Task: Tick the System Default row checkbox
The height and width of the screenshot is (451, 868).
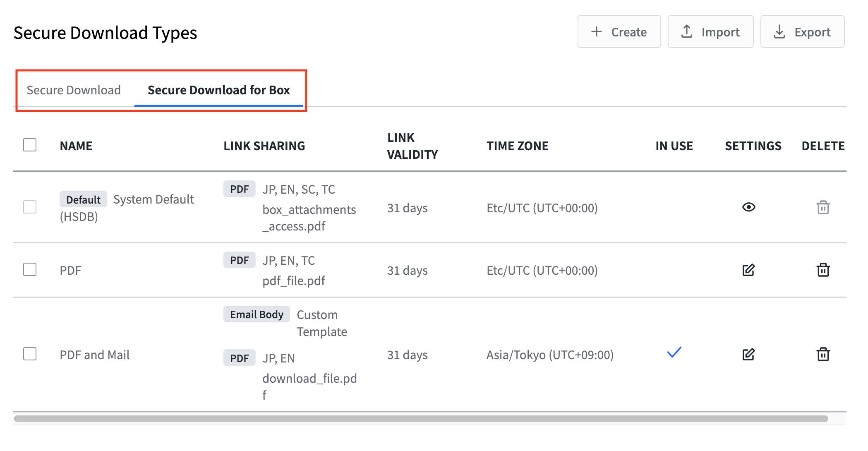Action: coord(30,207)
